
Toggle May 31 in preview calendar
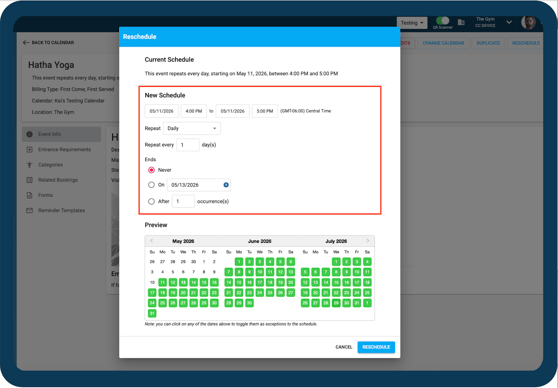[152, 313]
